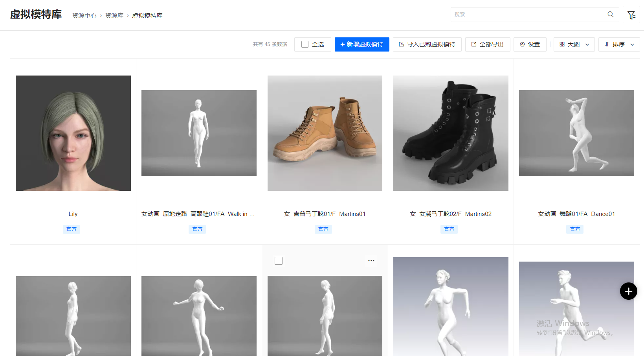
Task: Expand the 大图 view mode dropdown
Action: tap(574, 44)
